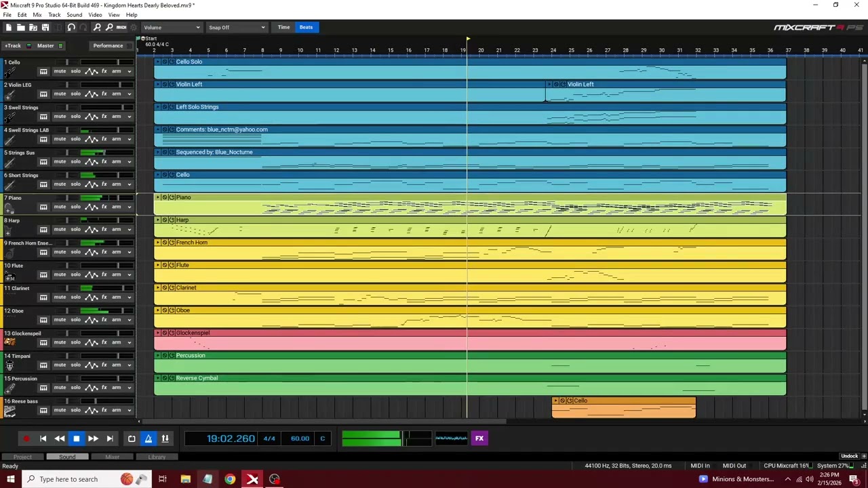Create a new project from toolbar
This screenshot has height=488, width=868.
click(x=9, y=27)
